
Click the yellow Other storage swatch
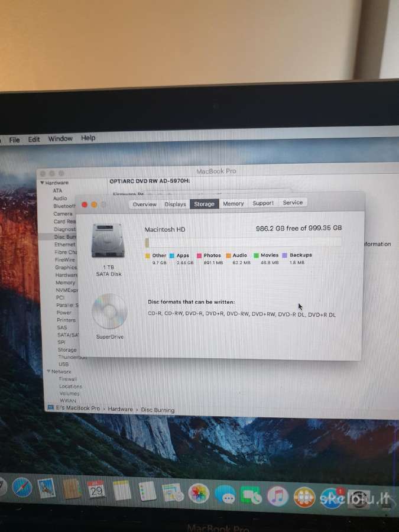(x=148, y=256)
